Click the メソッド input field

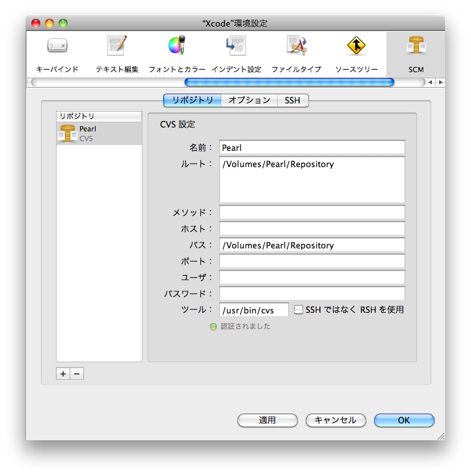point(312,212)
